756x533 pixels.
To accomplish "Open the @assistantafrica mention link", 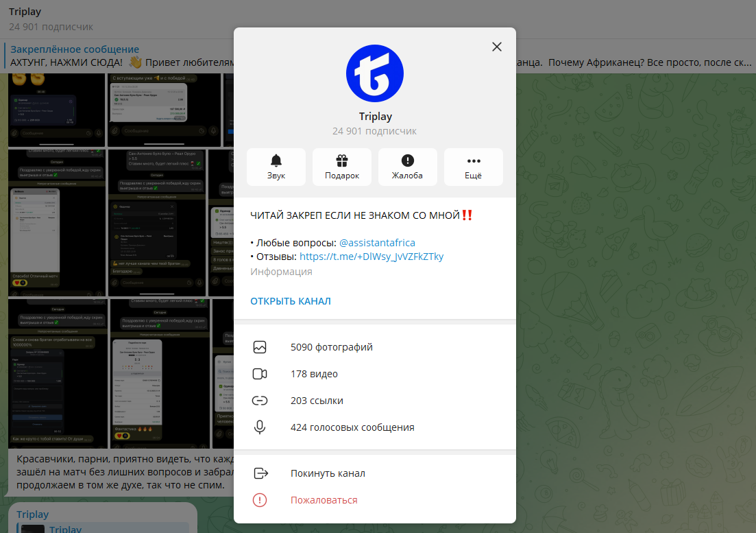I will 377,243.
